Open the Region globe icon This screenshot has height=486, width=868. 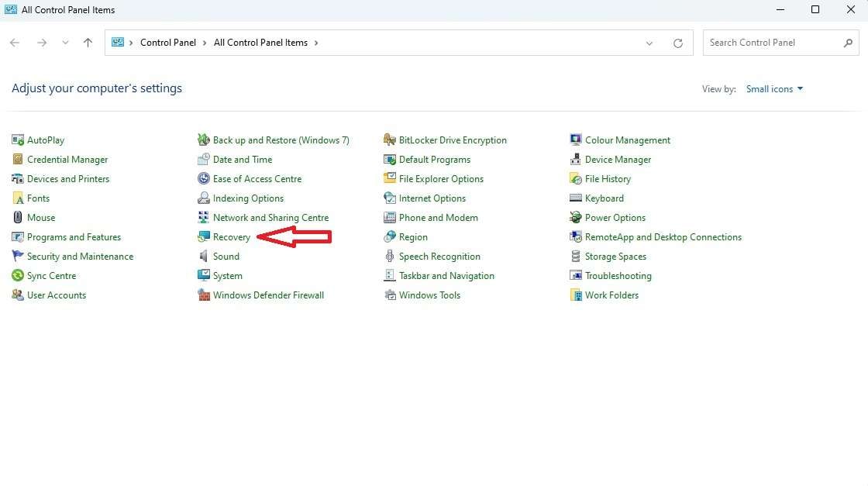coord(390,237)
